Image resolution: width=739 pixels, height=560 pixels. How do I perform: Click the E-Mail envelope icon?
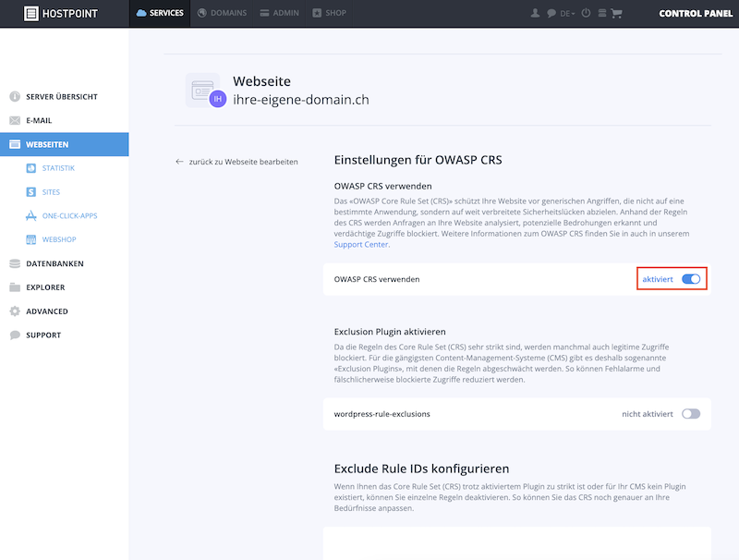point(15,120)
